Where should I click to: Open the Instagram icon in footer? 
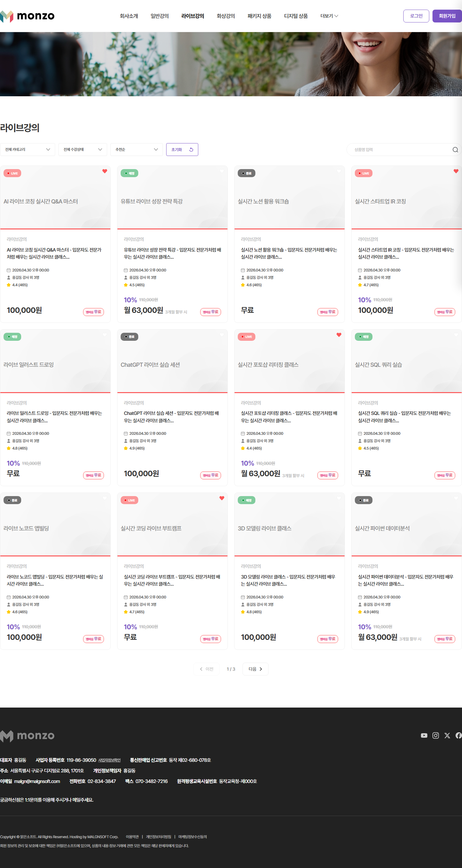pyautogui.click(x=435, y=735)
